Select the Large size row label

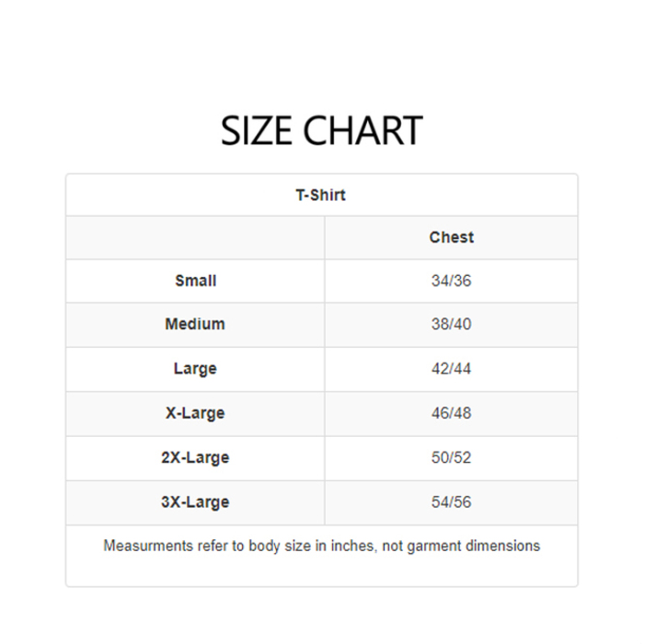pos(195,369)
